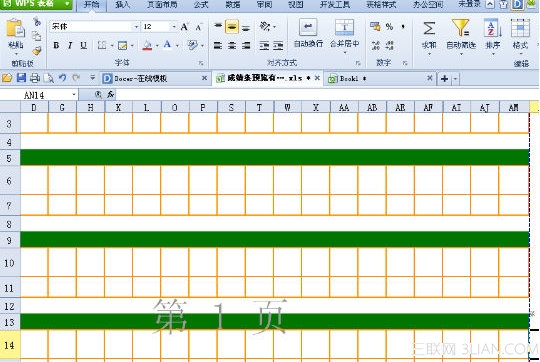Screen dimensions: 540x362
Task: Click the fx insert function icon
Action: click(111, 94)
